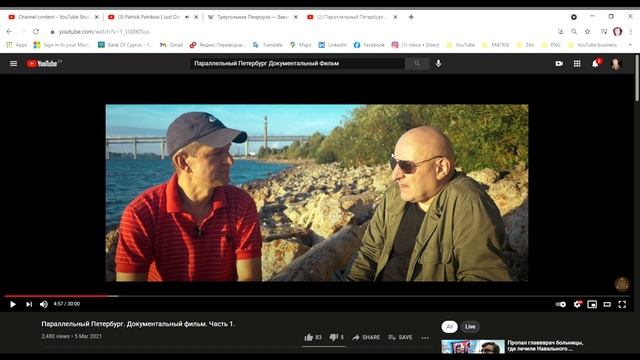Open the suggested video thumbnail about Навального

473,347
